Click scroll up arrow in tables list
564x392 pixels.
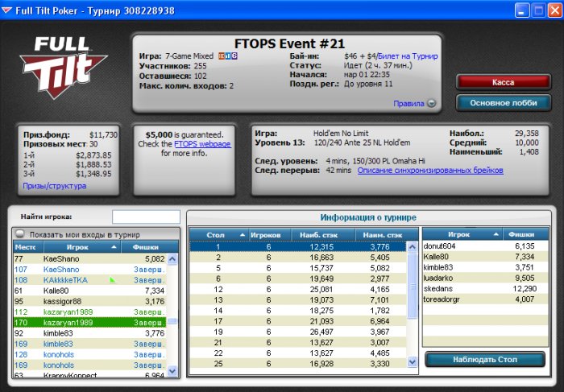coord(413,247)
